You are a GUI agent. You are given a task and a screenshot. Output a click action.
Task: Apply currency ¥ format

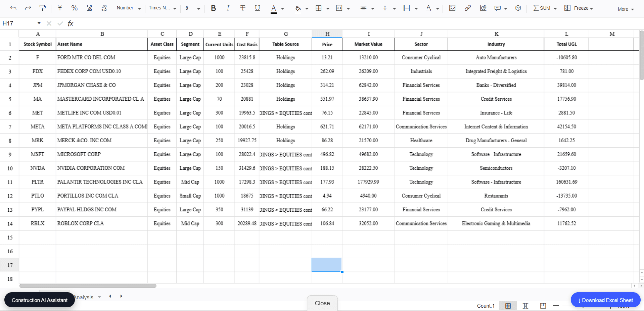click(x=60, y=8)
